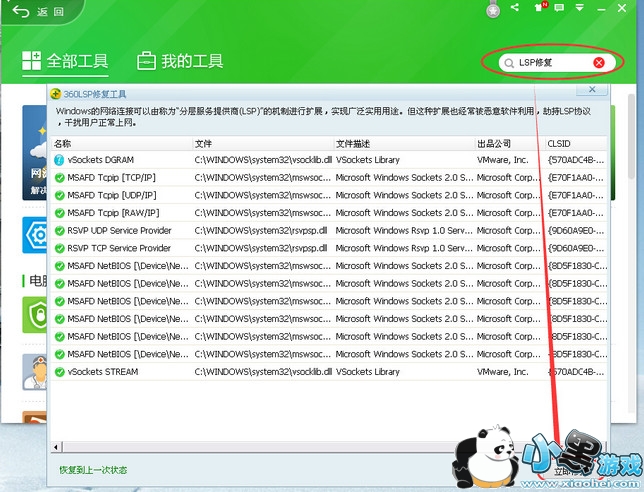Click green check icon of vSockets STREAM
This screenshot has height=492, width=644.
point(60,372)
